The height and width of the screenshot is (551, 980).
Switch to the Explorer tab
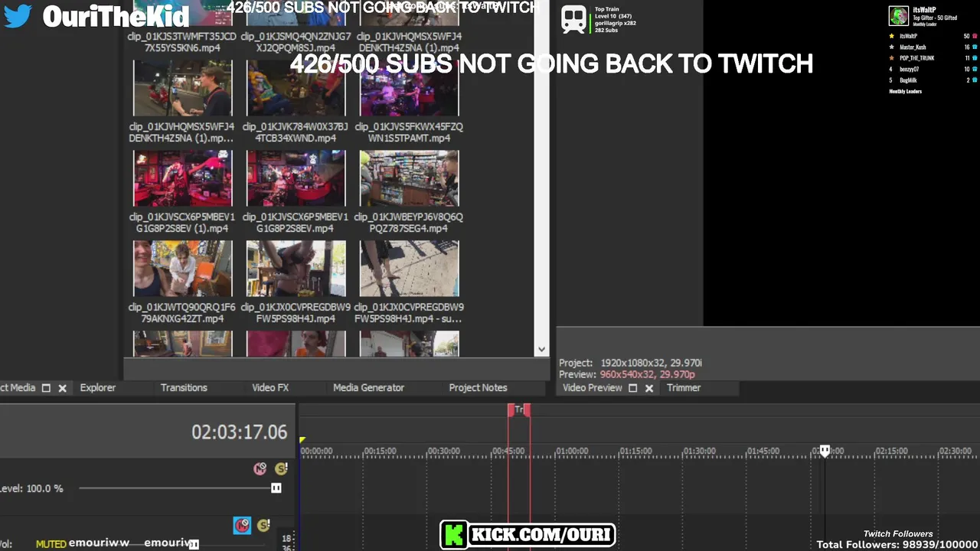[x=98, y=388]
